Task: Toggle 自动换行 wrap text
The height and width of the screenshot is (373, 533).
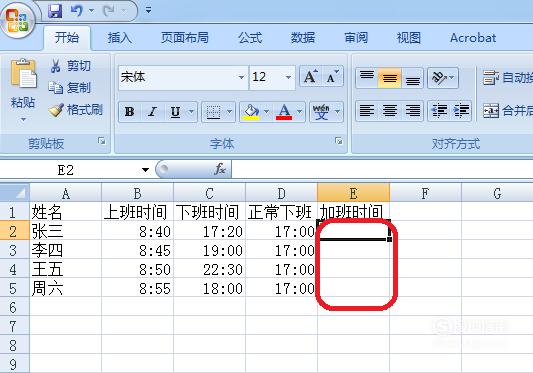Action: point(507,78)
